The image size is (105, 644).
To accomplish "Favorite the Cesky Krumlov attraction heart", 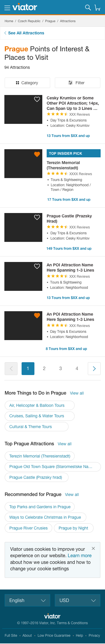I will point(37,99).
